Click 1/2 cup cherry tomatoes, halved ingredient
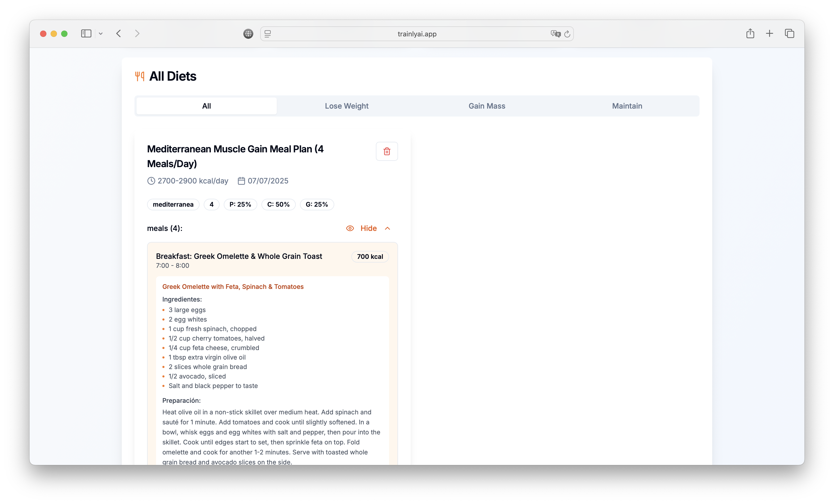 point(217,338)
